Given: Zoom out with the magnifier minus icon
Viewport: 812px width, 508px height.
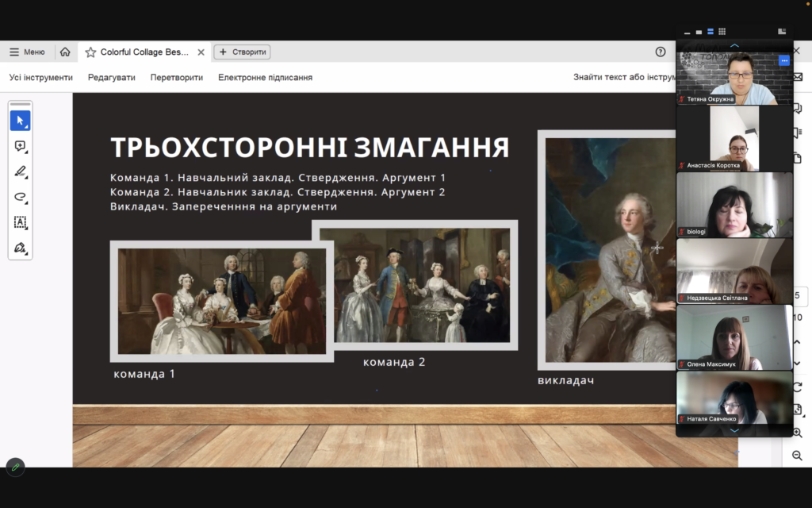Looking at the screenshot, I should pos(798,456).
